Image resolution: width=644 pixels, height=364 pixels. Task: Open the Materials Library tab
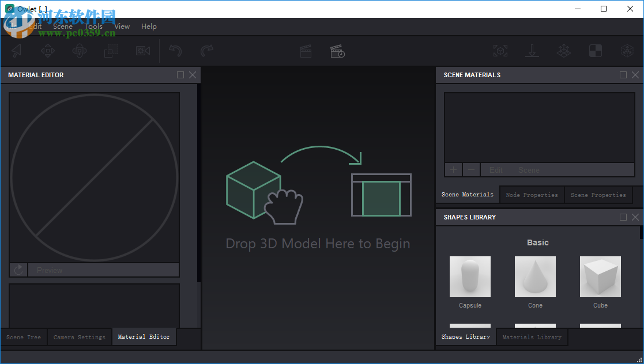[532, 337]
